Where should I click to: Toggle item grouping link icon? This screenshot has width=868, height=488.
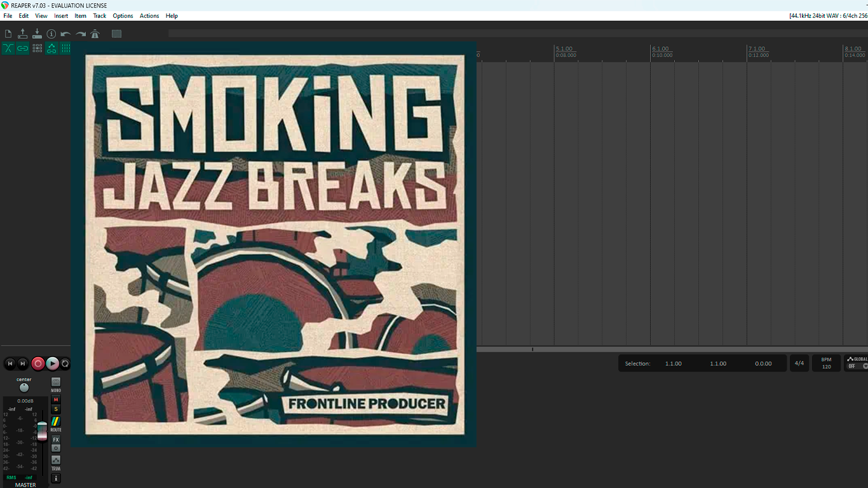point(23,48)
